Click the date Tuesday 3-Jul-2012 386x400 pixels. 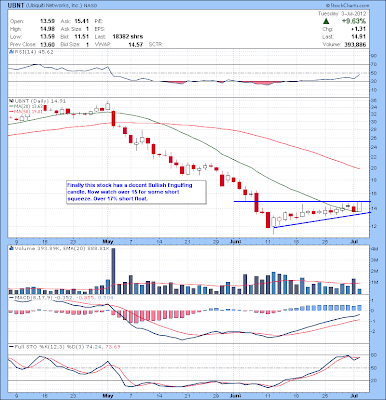coord(342,14)
